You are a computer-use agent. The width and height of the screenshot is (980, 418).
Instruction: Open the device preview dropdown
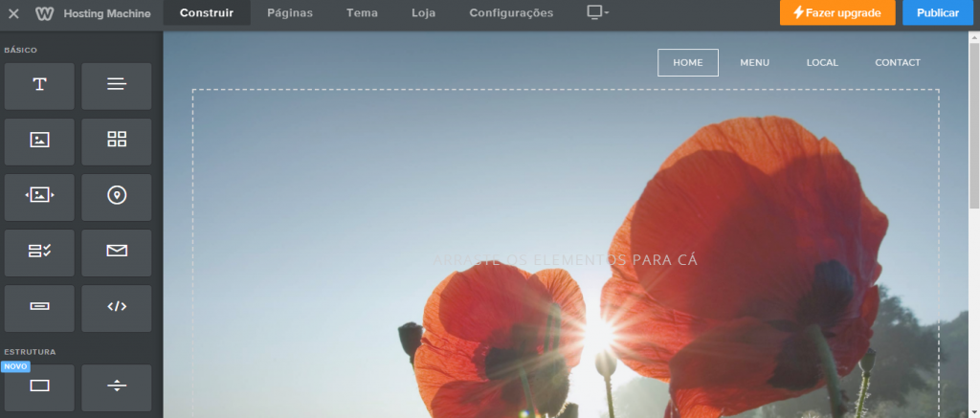tap(597, 12)
